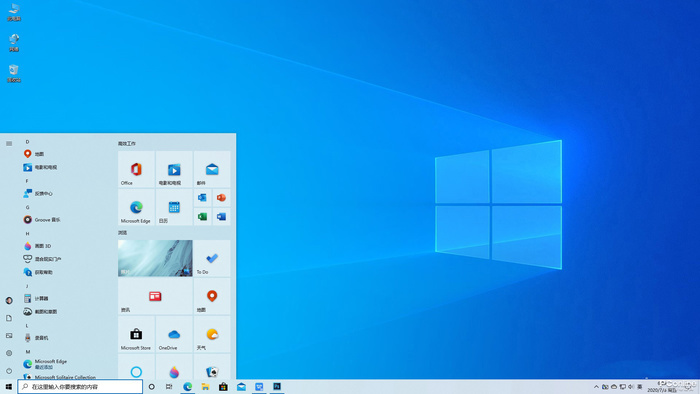Select the Recycle Bin desktop icon
The height and width of the screenshot is (394, 700).
(x=14, y=74)
